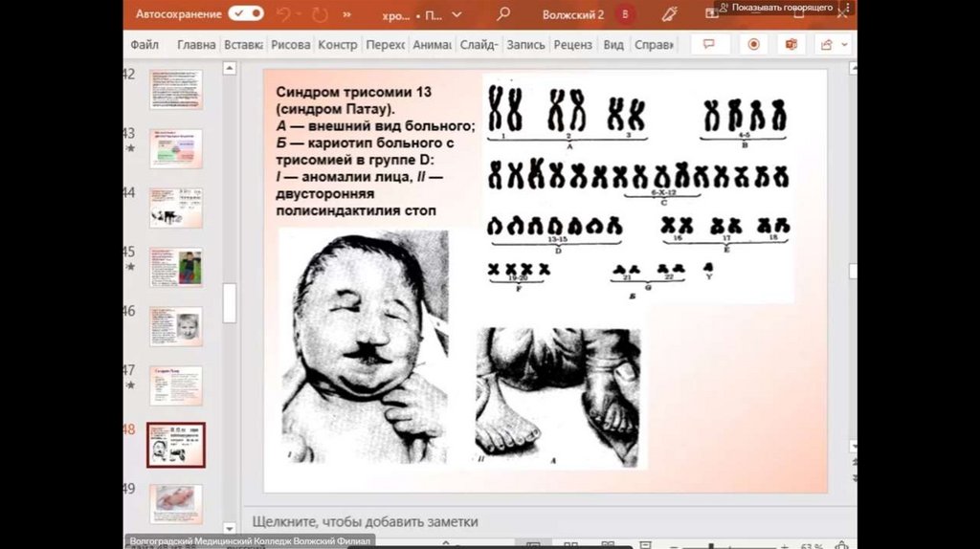The image size is (980, 549).
Task: Toggle the Автосохранение switch
Action: pyautogui.click(x=246, y=14)
